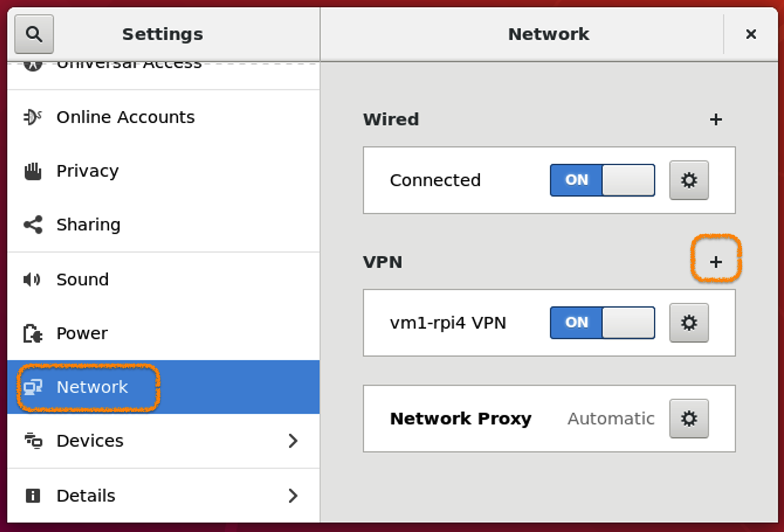The width and height of the screenshot is (784, 532).
Task: Open vm1-rpi4 VPN gear settings
Action: pyautogui.click(x=689, y=323)
